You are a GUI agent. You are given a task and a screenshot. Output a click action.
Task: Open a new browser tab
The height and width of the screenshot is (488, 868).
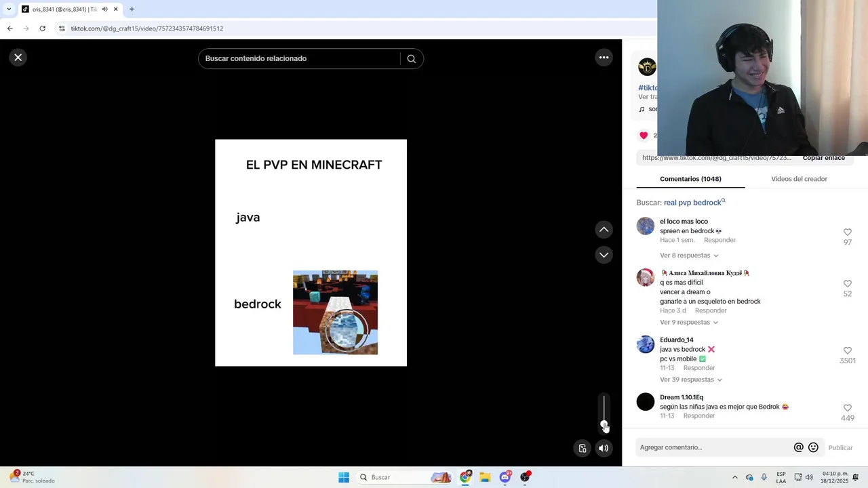132,9
